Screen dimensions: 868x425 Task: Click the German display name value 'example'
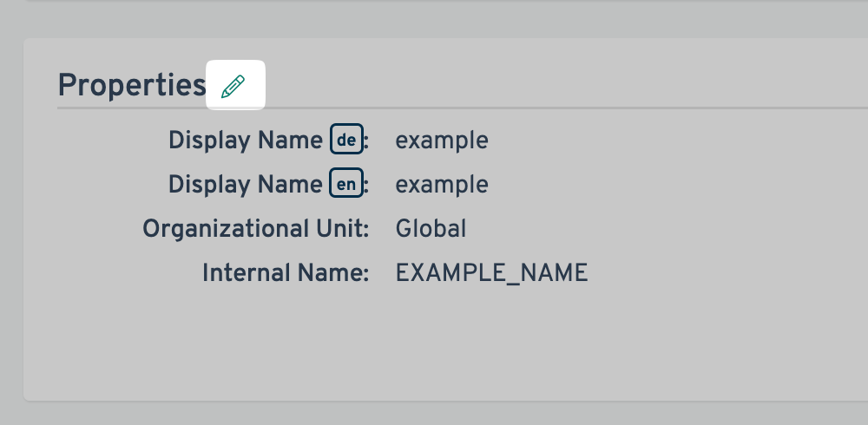[x=442, y=140]
